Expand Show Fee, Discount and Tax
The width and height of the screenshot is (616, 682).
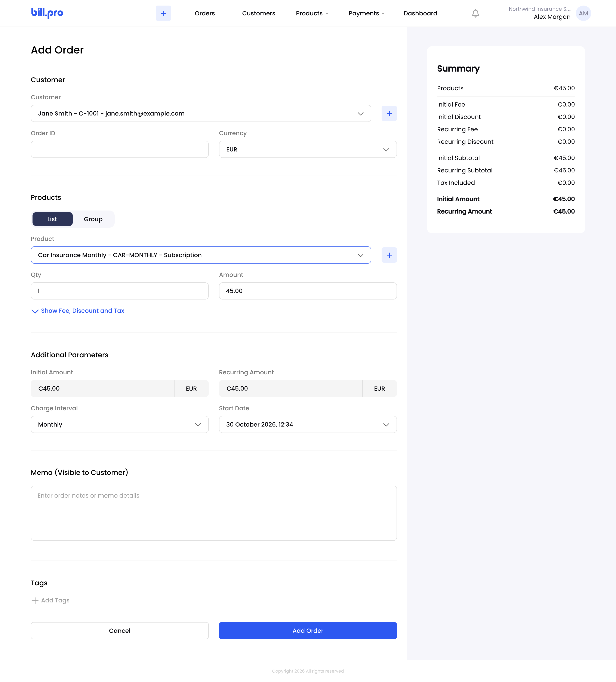78,311
